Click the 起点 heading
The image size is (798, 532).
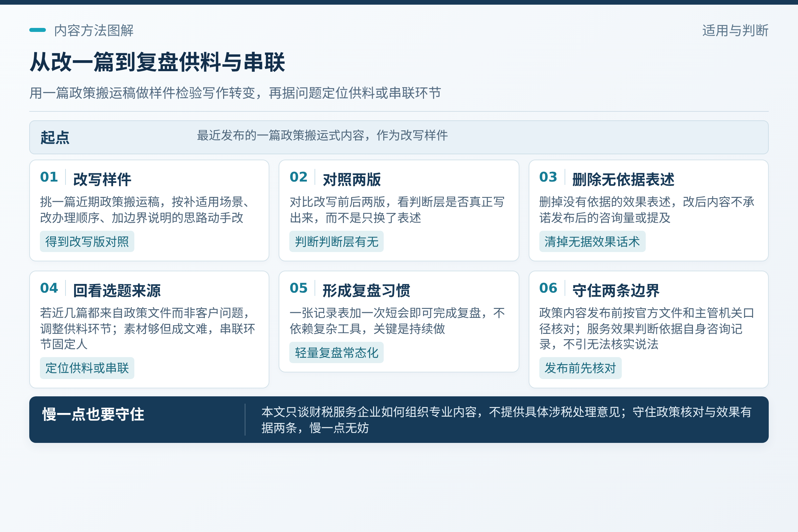tap(55, 137)
